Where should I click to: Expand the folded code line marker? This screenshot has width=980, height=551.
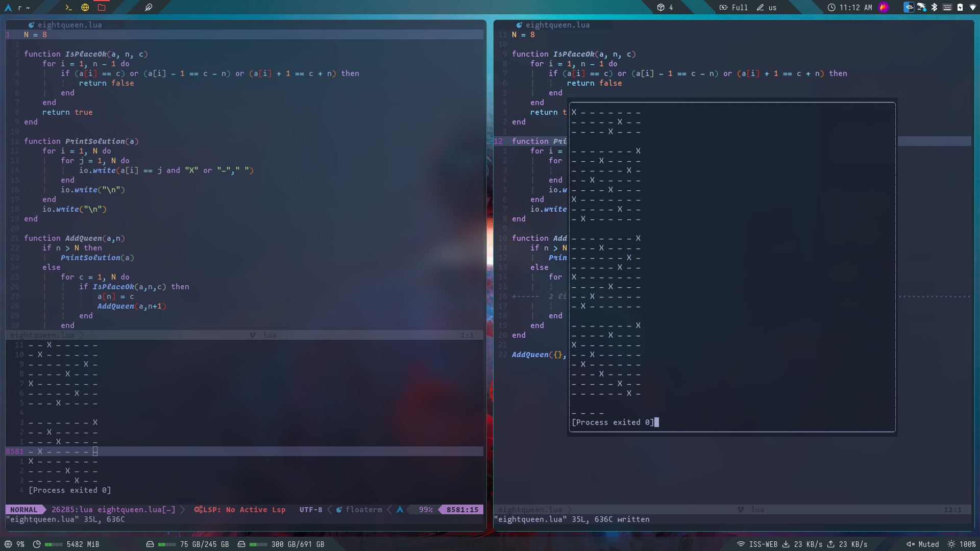(x=525, y=296)
